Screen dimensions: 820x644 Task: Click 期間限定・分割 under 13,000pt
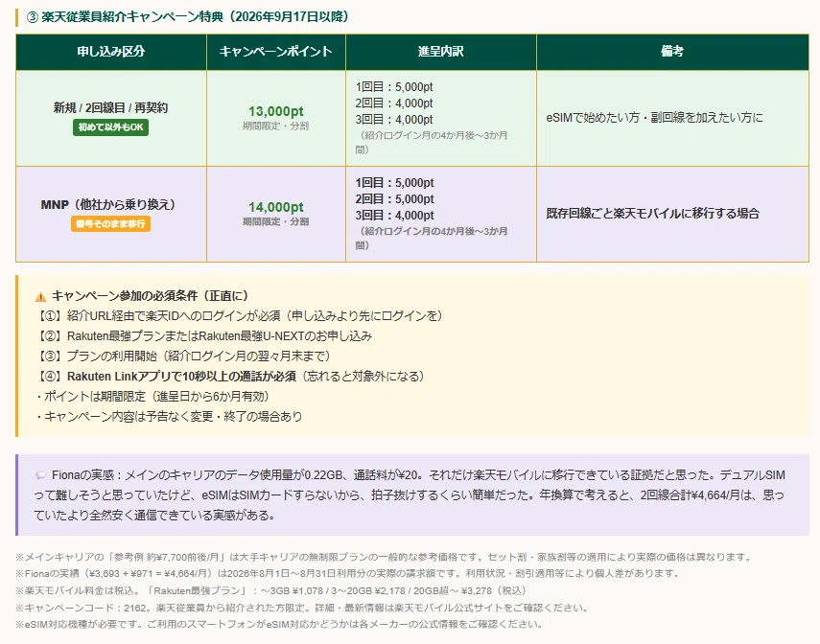point(275,126)
